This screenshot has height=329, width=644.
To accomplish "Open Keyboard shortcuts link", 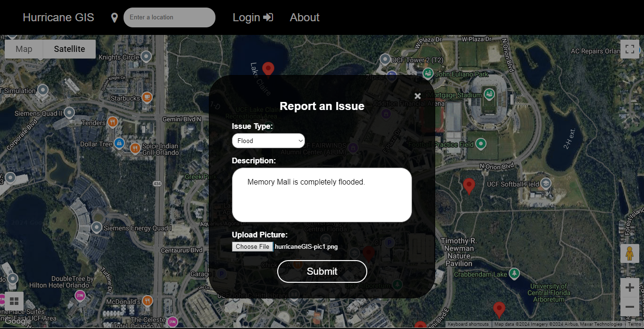I will 468,324.
